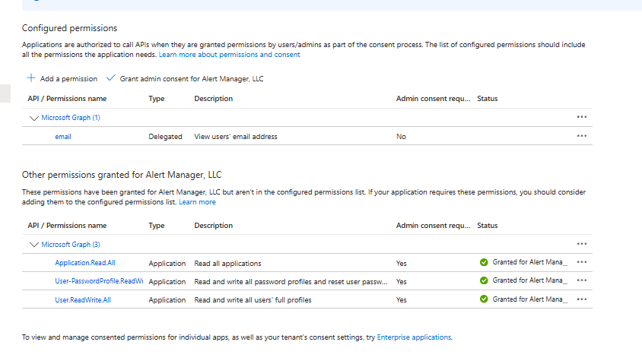Click Learn more under Other permissions granted
The height and width of the screenshot is (364, 642).
pyautogui.click(x=197, y=202)
